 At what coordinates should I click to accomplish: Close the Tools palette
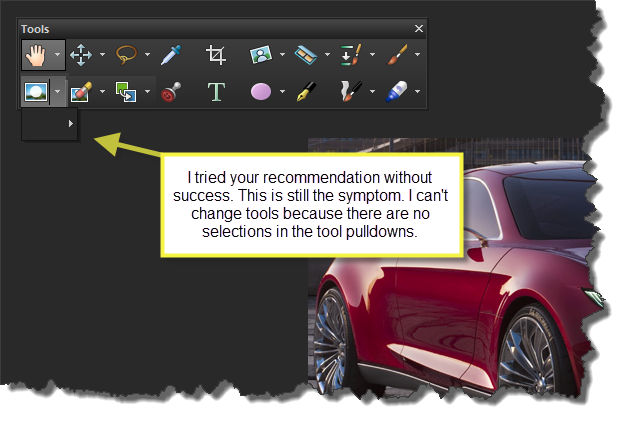click(x=419, y=29)
